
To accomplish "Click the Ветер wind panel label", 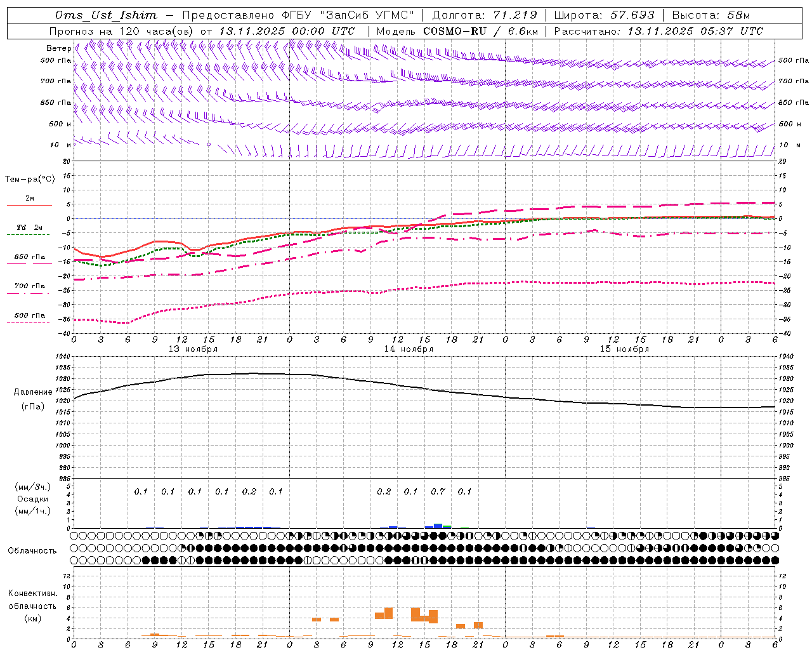I will click(x=58, y=48).
